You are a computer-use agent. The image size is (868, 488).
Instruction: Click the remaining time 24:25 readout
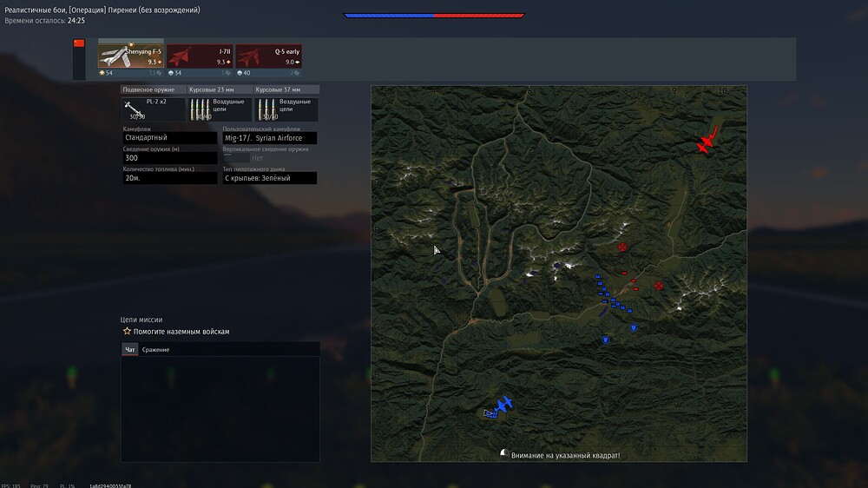tap(76, 21)
